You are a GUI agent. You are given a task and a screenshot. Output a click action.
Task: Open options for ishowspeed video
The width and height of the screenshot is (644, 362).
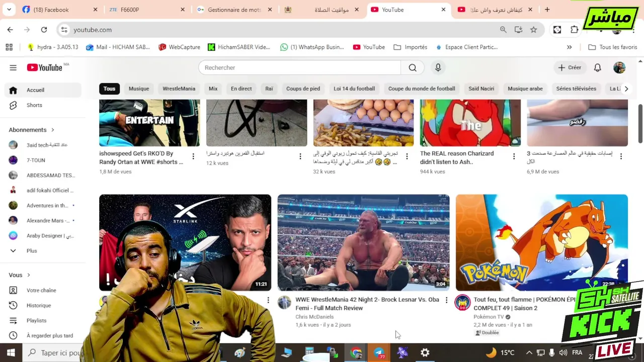[193, 156]
